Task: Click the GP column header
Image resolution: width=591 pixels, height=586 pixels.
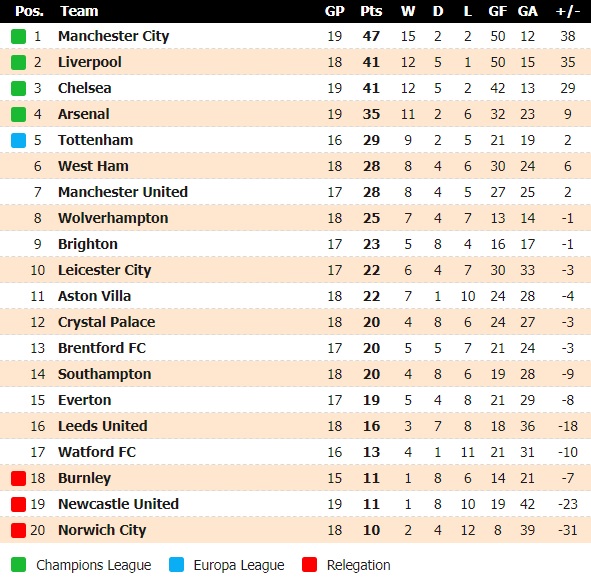Action: coord(335,11)
